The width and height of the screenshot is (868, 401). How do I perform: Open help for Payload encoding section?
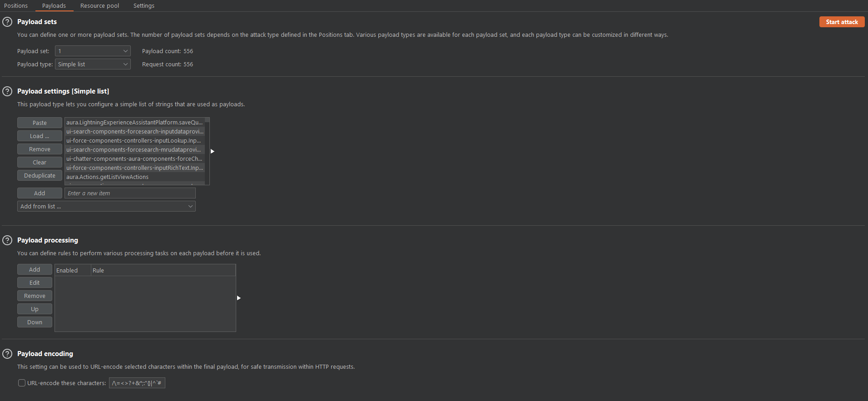[7, 354]
